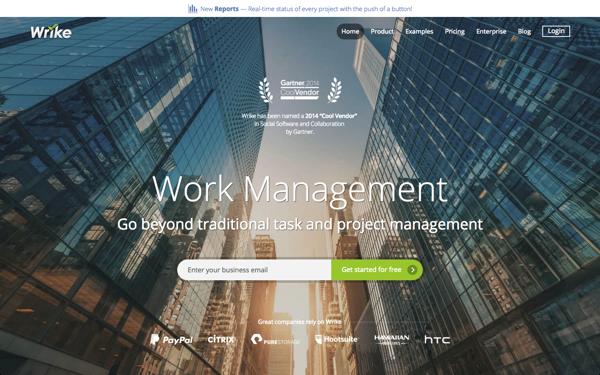Screen dimensions: 600x375
Task: Click the Citrix logo
Action: tap(221, 339)
